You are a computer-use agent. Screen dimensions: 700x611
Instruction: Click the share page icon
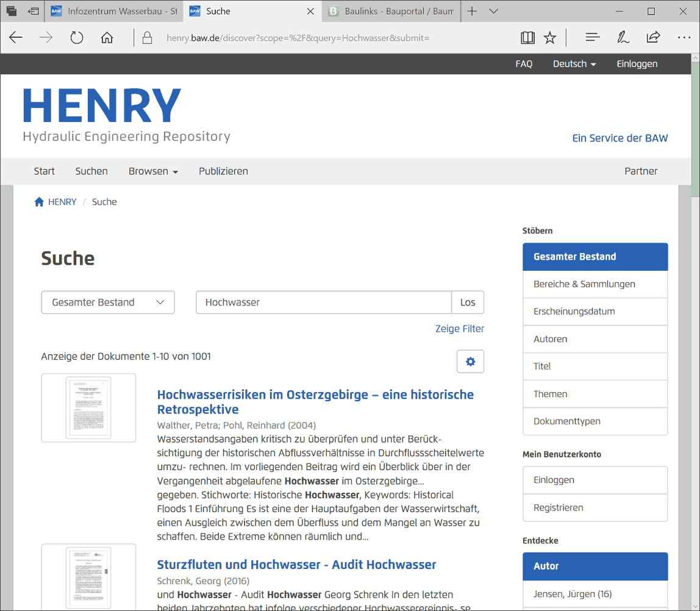(653, 37)
